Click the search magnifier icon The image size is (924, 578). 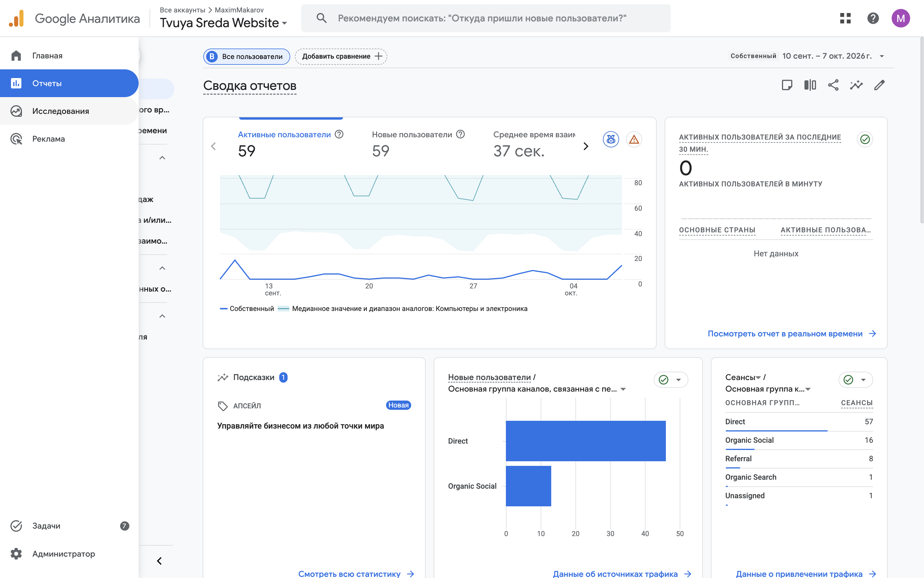[321, 18]
